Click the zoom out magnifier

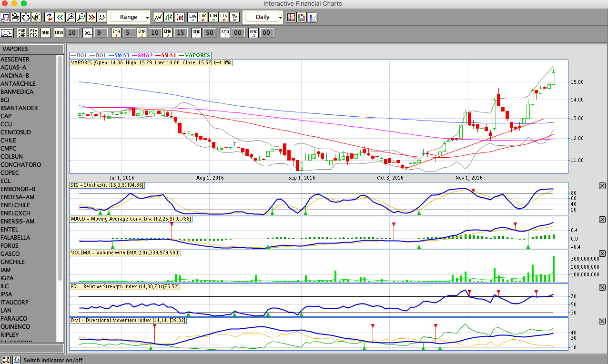[x=81, y=17]
